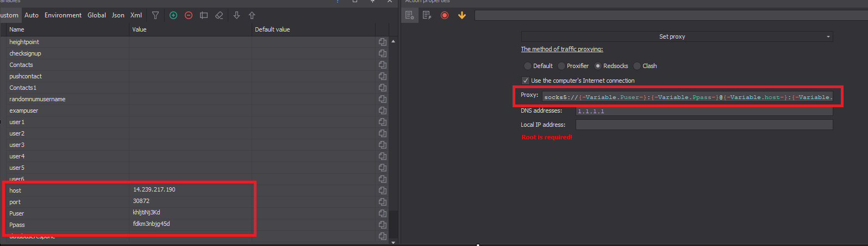This screenshot has height=246, width=868.
Task: Clear values with the eraser icon
Action: point(219,15)
